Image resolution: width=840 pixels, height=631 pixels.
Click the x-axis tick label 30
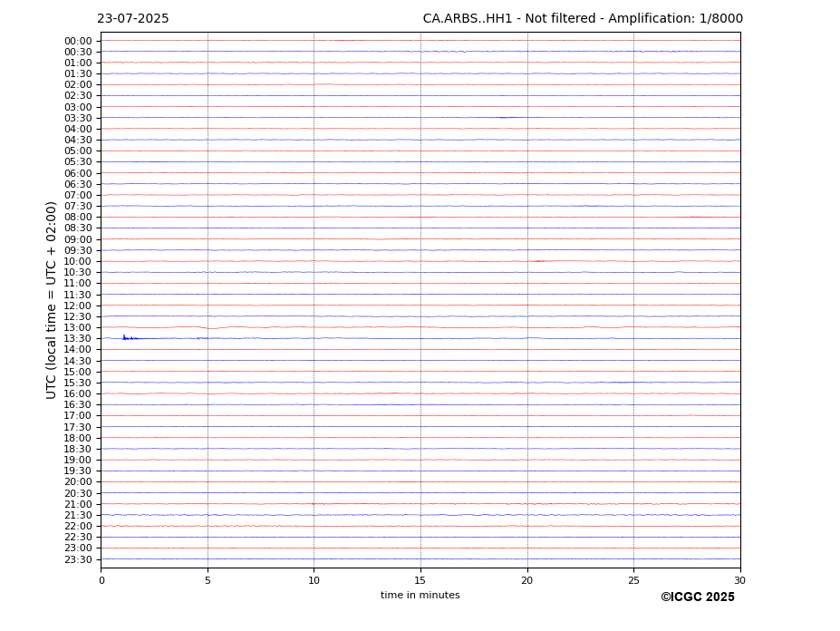pos(739,580)
